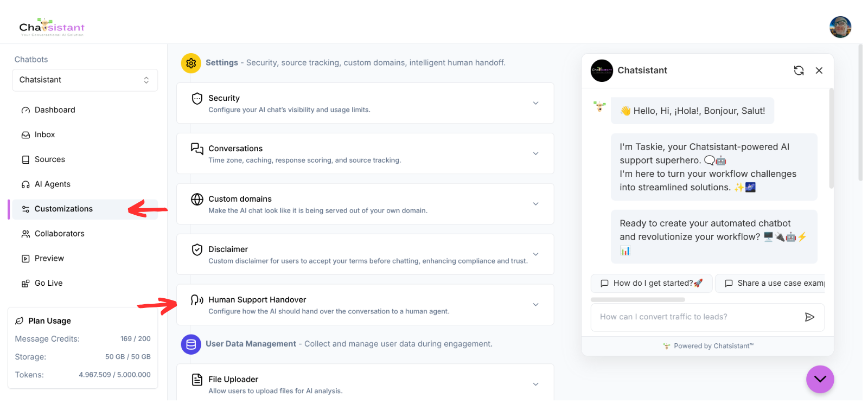Click the Plan Usage leaf icon
Viewport: 868px width, 417px height.
click(20, 321)
